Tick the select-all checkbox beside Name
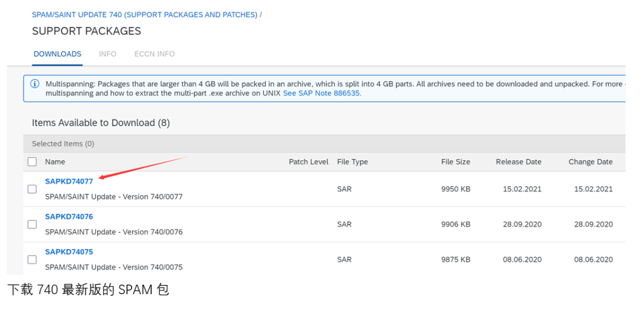 point(32,161)
